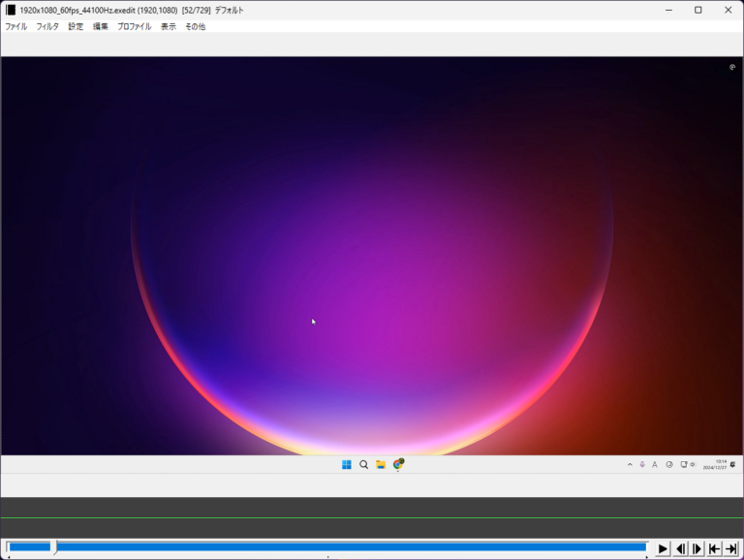Click the search icon in previewed taskbar

point(364,465)
